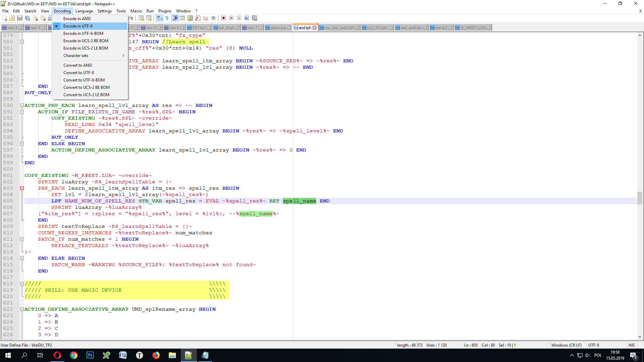This screenshot has width=644, height=362.
Task: Close the test.tp2 tab
Action: [450, 28]
